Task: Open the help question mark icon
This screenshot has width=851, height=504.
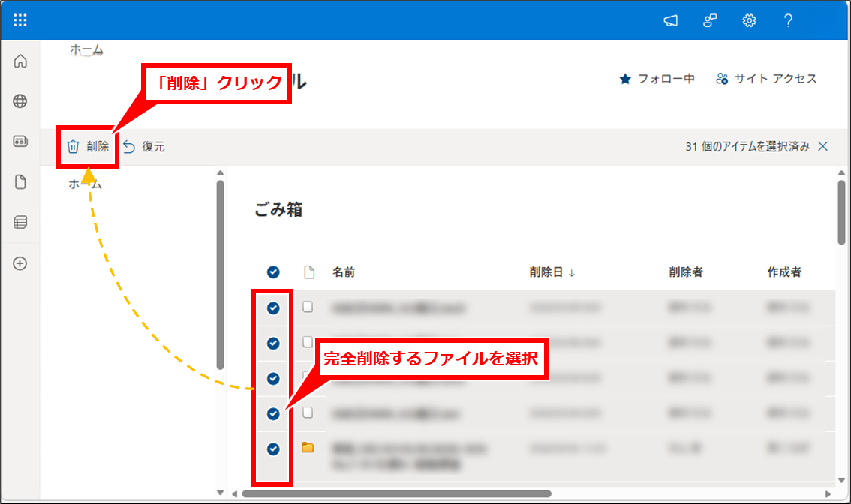Action: click(x=788, y=20)
